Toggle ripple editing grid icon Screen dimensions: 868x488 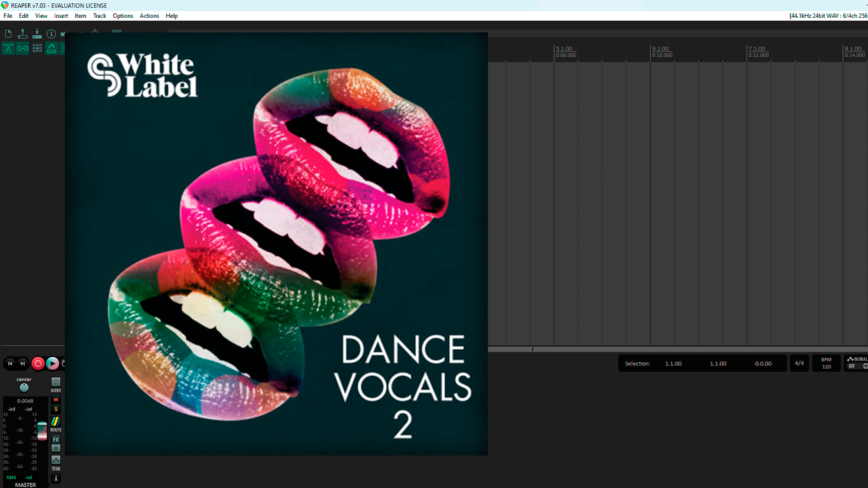coord(37,48)
